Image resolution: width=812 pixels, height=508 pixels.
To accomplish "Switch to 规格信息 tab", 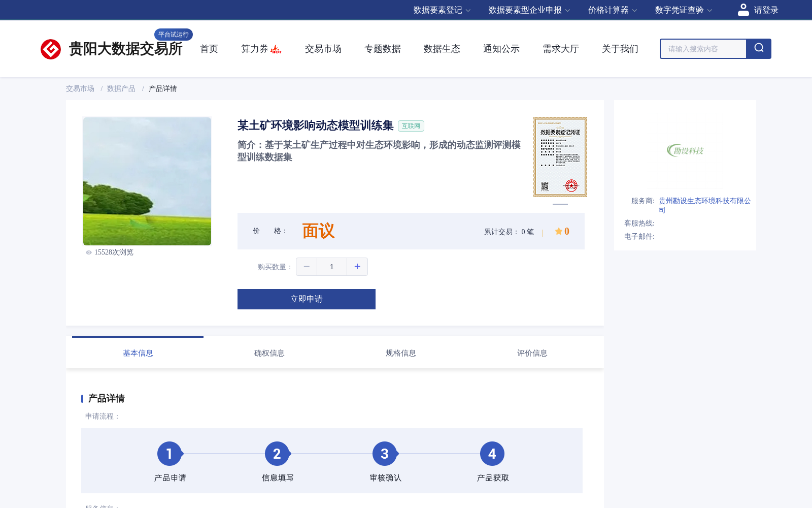I will [401, 353].
